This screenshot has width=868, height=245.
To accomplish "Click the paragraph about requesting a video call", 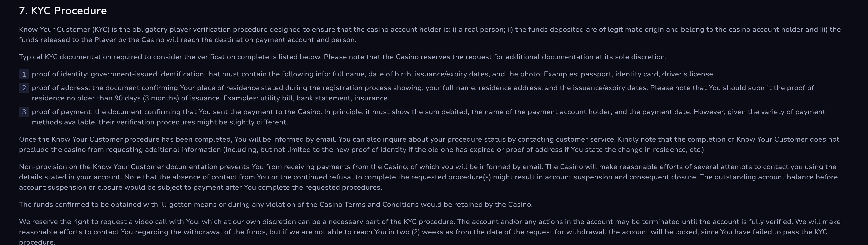I will (x=430, y=232).
